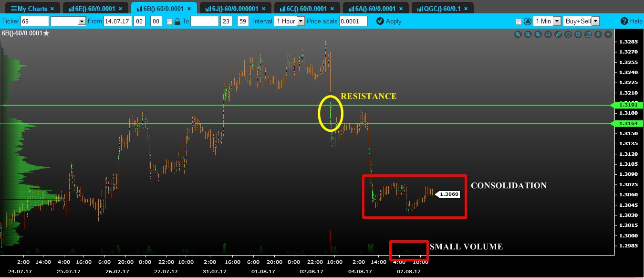Open the QGC()-60/0.1 chart tab

442,9
